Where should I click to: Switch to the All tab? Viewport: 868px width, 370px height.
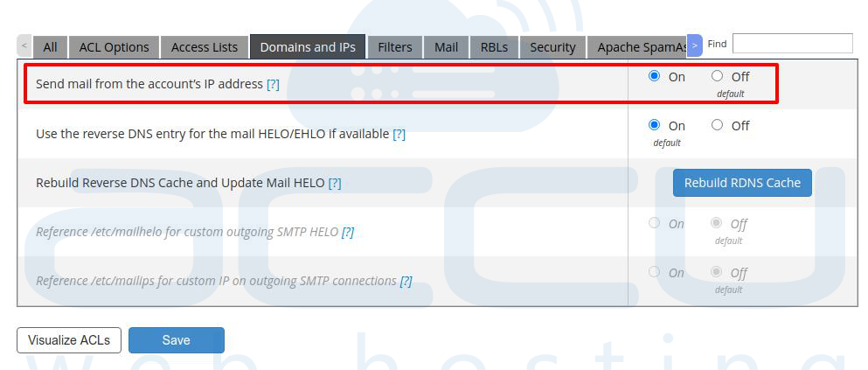(x=51, y=47)
